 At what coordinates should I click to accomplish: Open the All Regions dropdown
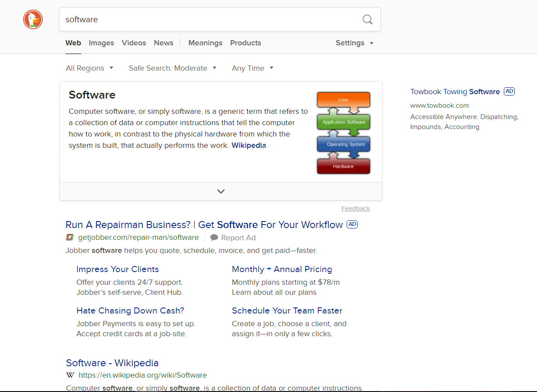(89, 68)
